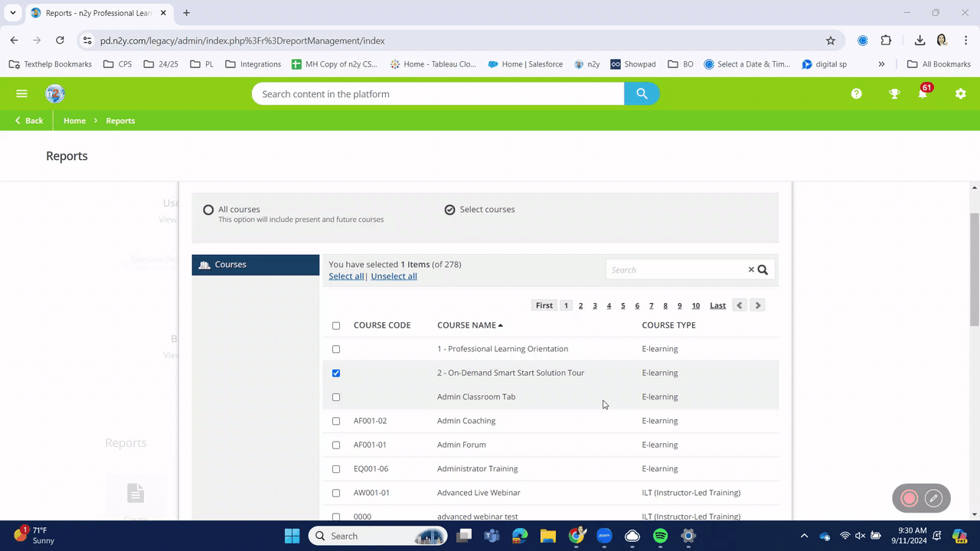Image resolution: width=980 pixels, height=551 pixels.
Task: Select the Select courses radio option
Action: (x=449, y=210)
